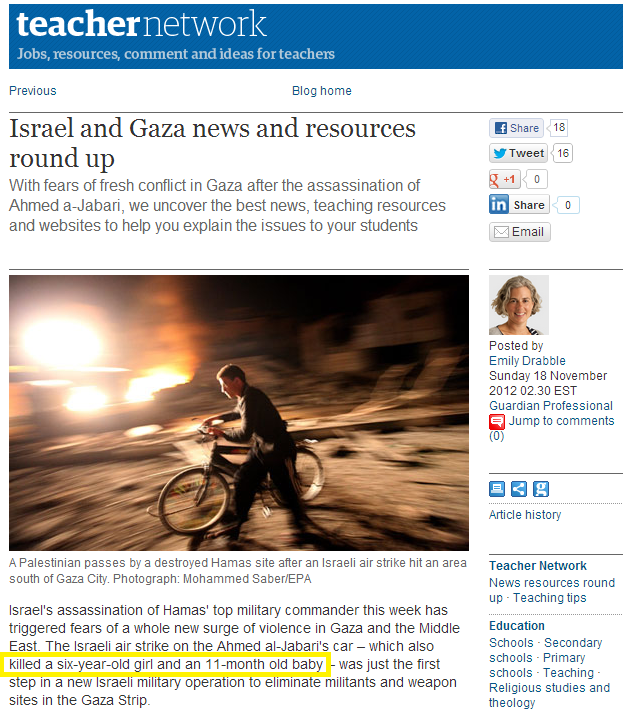Click the print icon above Article history
Screen dimensions: 623x709
click(x=497, y=489)
